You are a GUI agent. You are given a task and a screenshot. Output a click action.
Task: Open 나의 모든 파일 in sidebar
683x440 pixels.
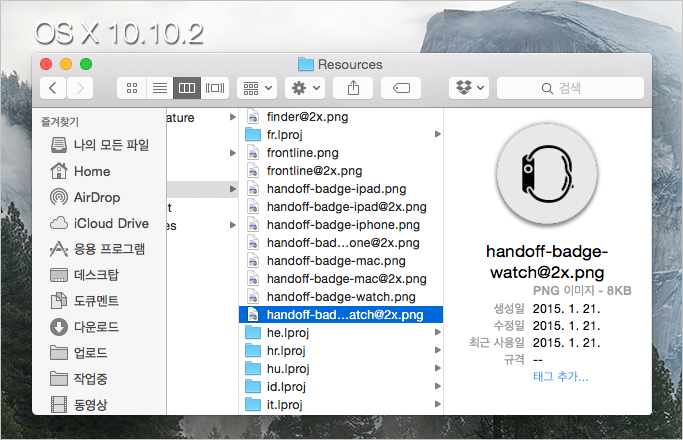point(100,145)
